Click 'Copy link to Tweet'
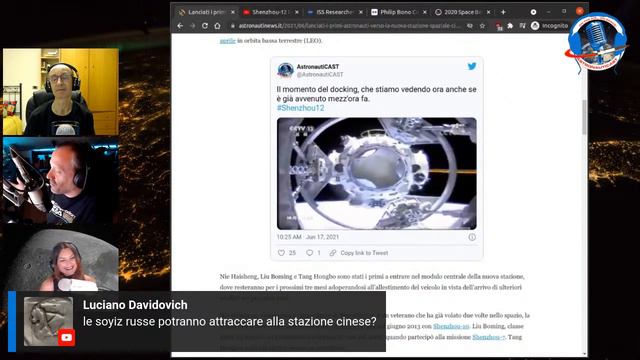 pyautogui.click(x=364, y=253)
